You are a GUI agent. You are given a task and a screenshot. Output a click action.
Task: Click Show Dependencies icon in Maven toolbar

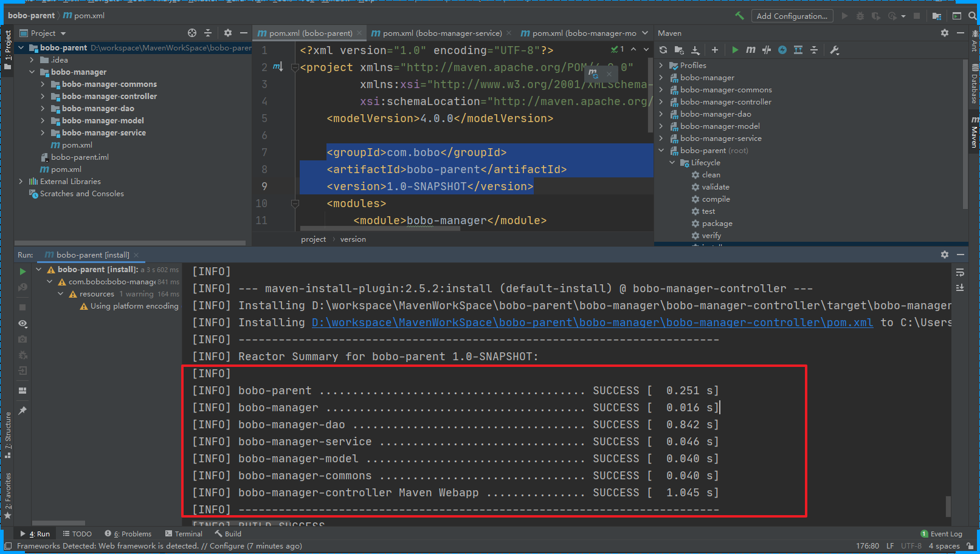coord(798,50)
